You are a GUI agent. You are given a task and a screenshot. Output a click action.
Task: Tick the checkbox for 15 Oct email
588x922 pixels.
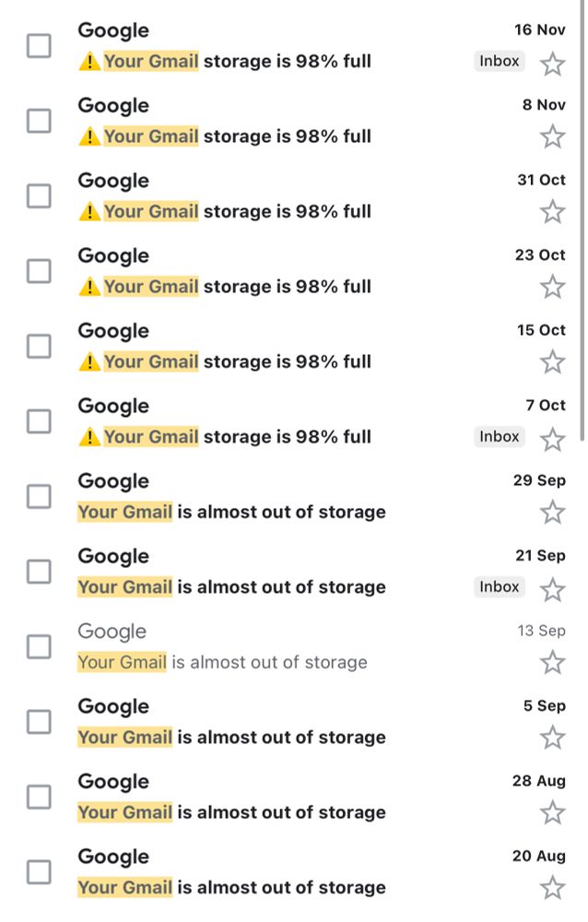39,347
